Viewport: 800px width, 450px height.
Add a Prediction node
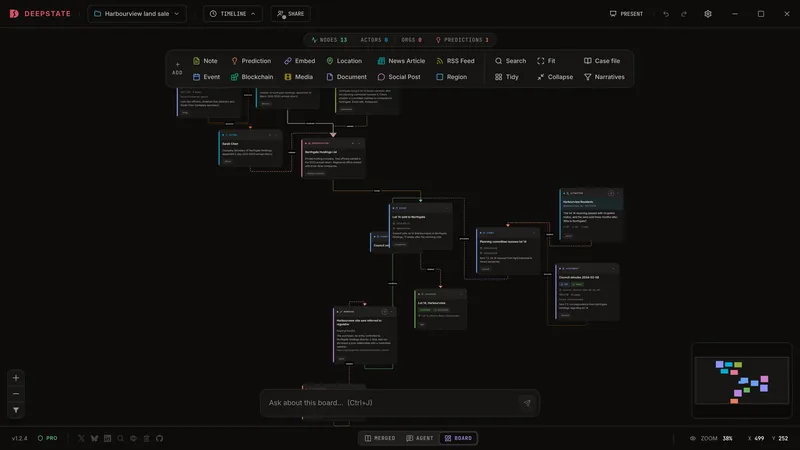click(x=251, y=61)
